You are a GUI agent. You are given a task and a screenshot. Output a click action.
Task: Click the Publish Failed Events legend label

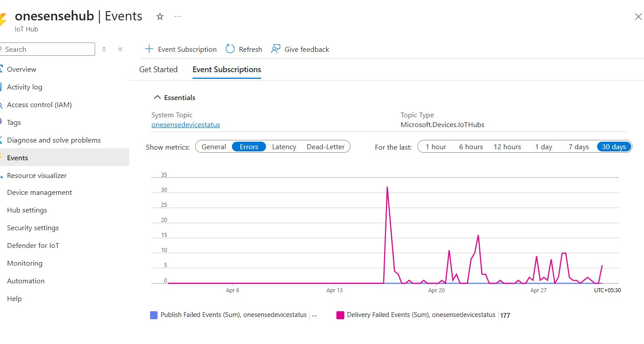(234, 315)
